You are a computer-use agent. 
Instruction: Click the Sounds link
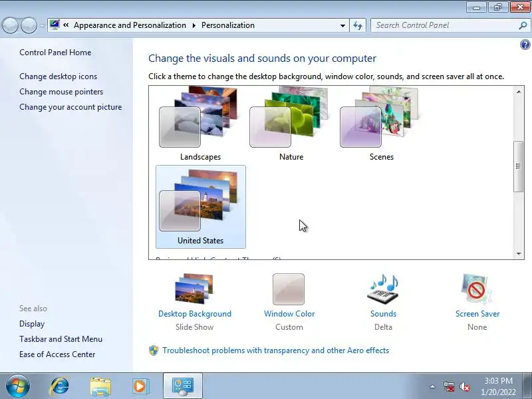pos(384,314)
